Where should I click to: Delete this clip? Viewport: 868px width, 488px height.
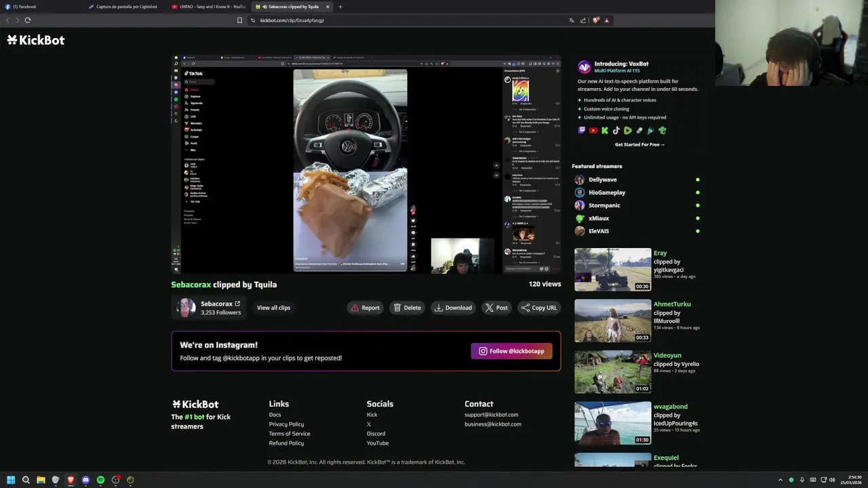click(x=407, y=308)
